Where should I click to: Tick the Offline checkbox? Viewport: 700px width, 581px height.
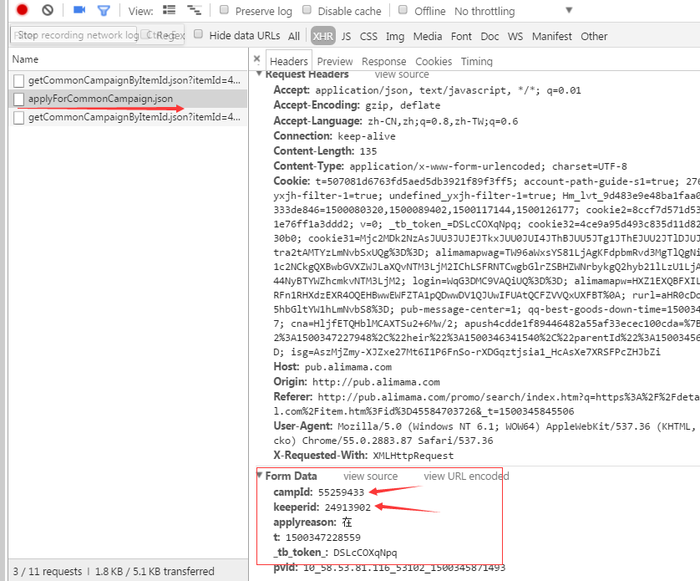pyautogui.click(x=403, y=10)
